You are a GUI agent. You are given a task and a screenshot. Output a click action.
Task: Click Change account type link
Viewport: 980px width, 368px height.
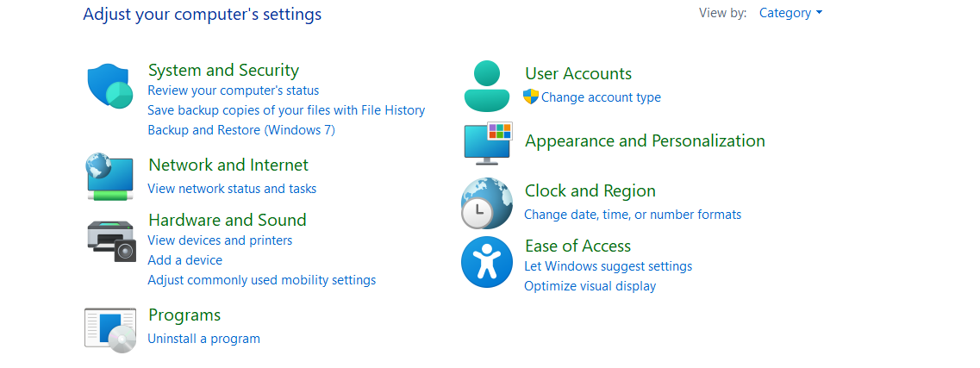601,97
